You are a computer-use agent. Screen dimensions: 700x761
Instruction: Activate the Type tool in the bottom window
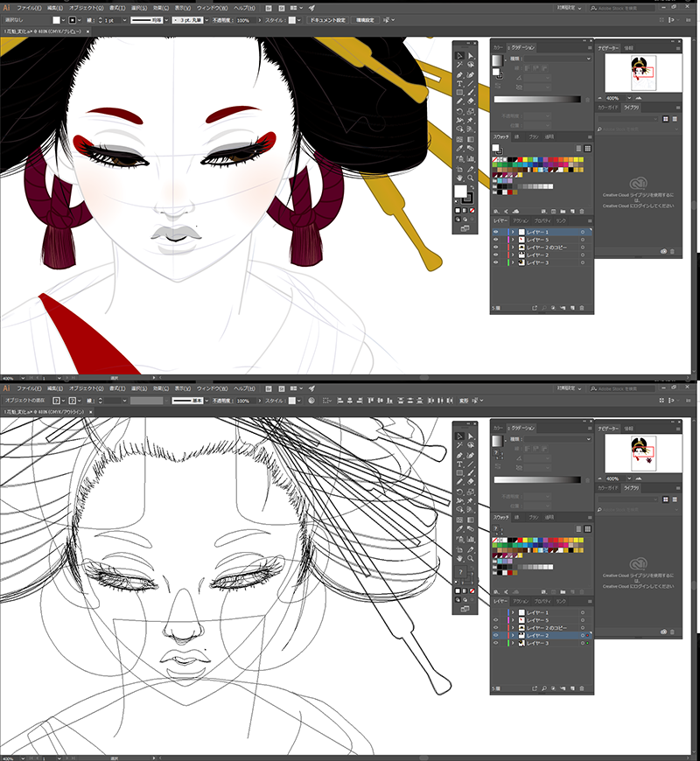tap(459, 464)
